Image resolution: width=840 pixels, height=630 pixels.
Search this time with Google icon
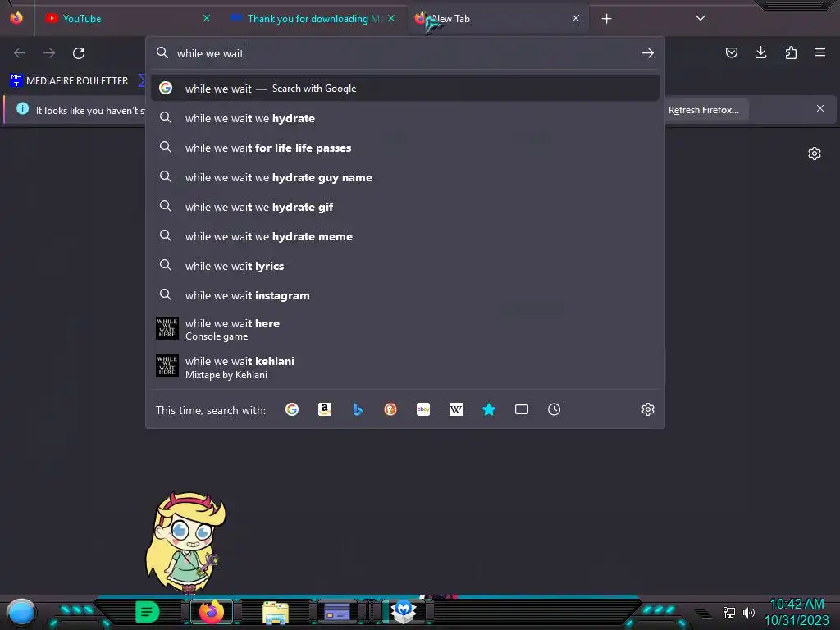292,409
